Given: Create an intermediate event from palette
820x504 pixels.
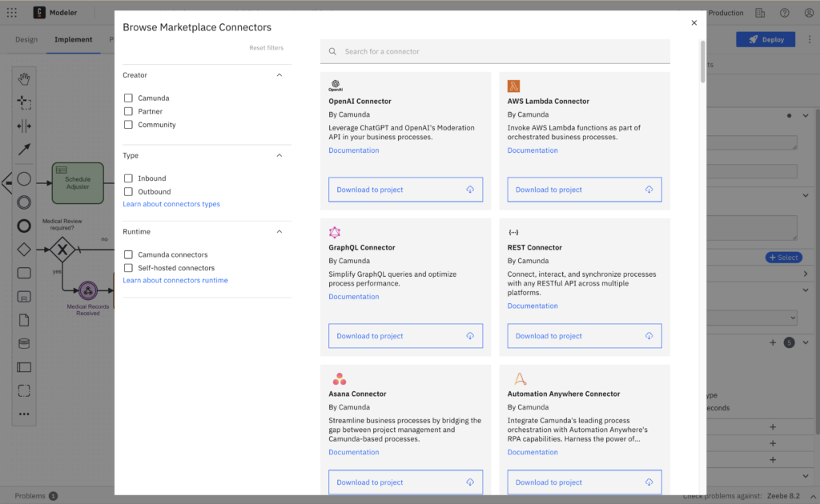Looking at the screenshot, I should tap(24, 202).
